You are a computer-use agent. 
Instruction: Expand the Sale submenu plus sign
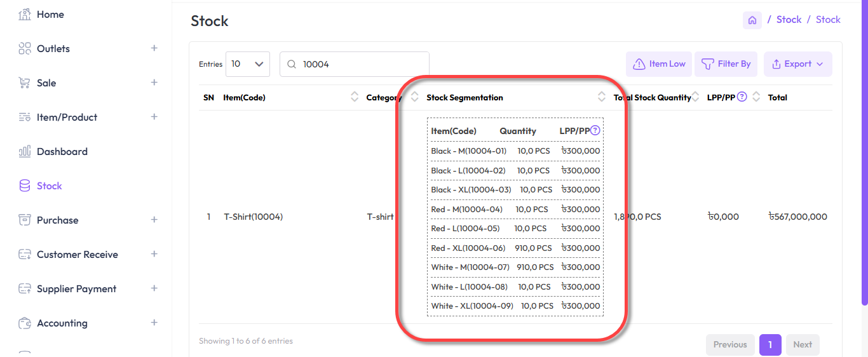[154, 83]
